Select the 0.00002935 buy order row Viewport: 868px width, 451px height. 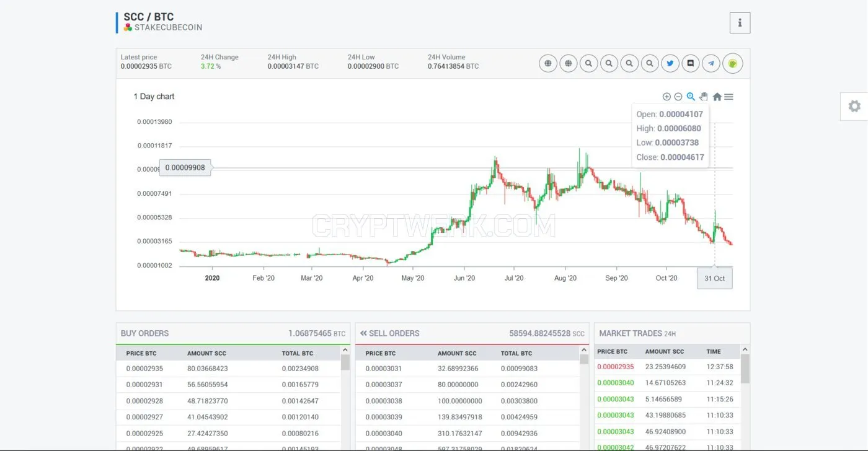click(228, 369)
